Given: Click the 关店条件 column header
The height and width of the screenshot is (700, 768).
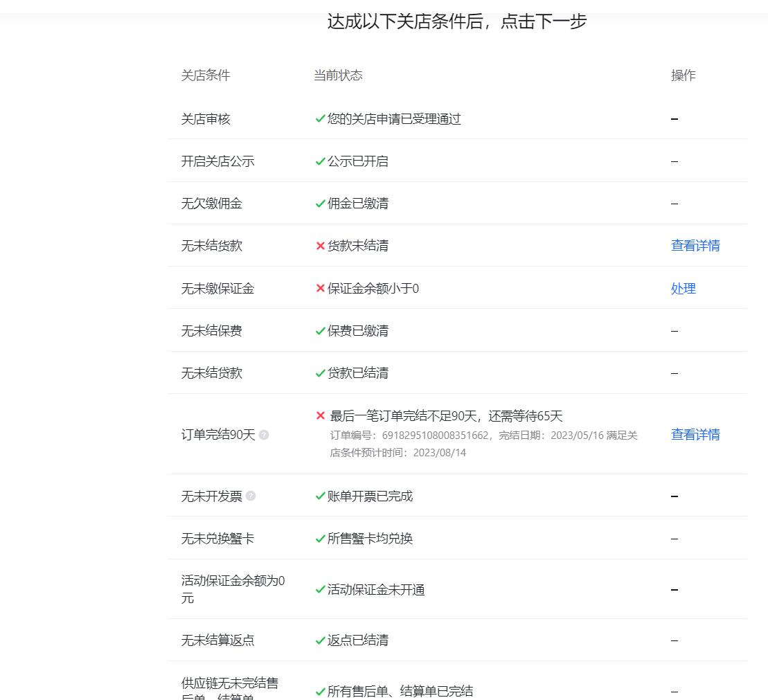Looking at the screenshot, I should 205,75.
